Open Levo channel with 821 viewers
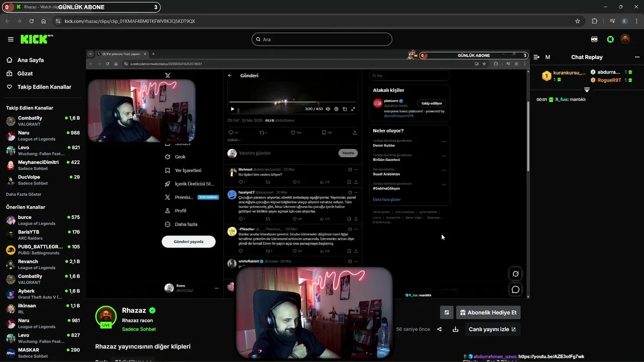The width and height of the screenshot is (644, 362). pyautogui.click(x=43, y=150)
